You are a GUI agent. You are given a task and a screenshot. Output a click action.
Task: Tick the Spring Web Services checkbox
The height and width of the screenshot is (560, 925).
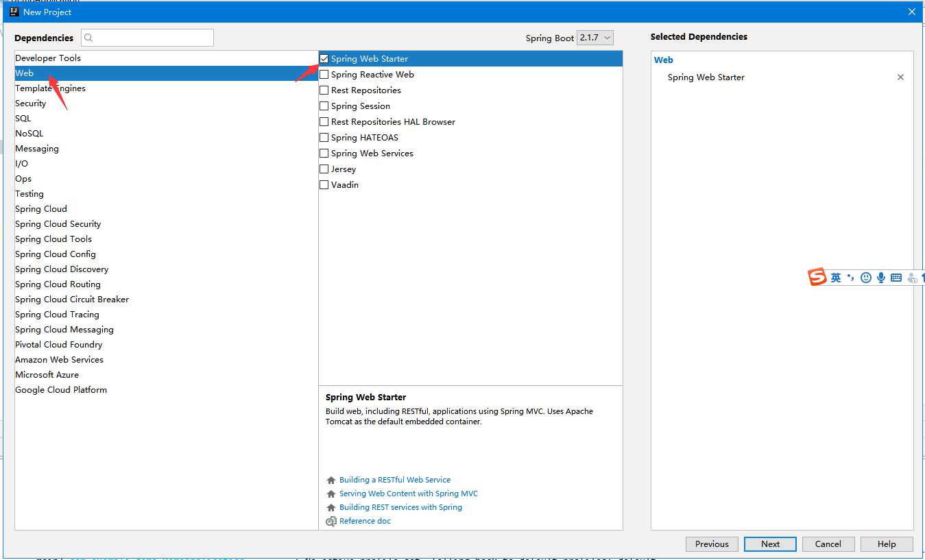(x=324, y=154)
